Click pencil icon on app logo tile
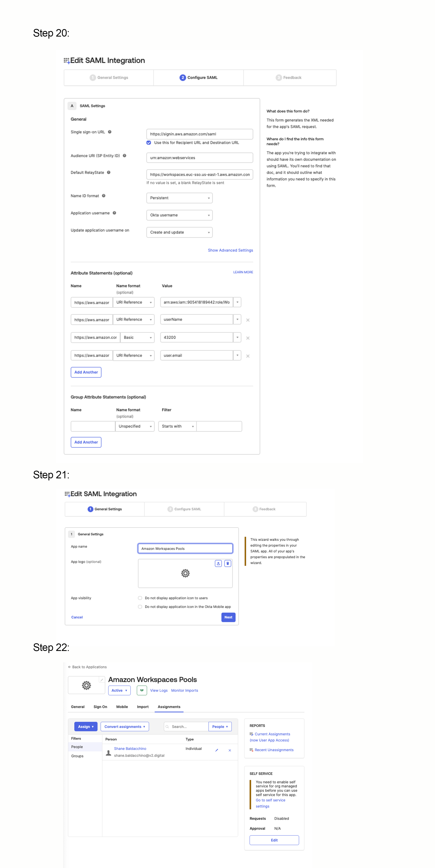435x868 pixels. click(102, 680)
